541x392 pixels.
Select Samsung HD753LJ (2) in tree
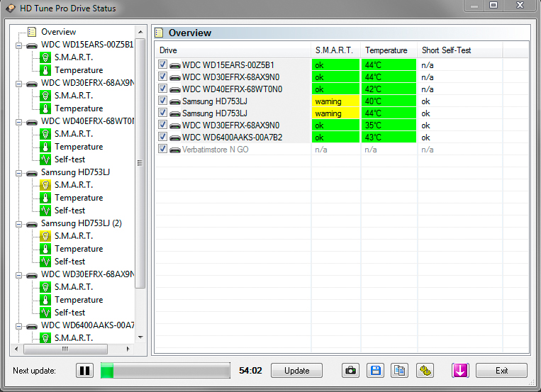(81, 223)
